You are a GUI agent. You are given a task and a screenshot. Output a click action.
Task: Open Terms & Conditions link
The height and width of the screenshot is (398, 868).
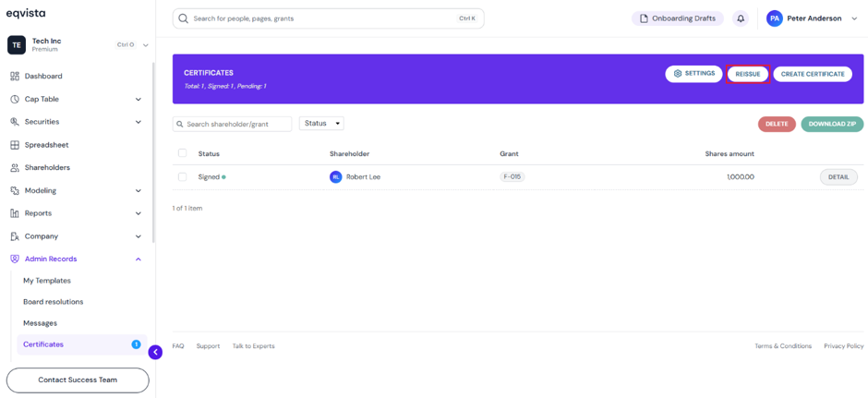pos(783,346)
